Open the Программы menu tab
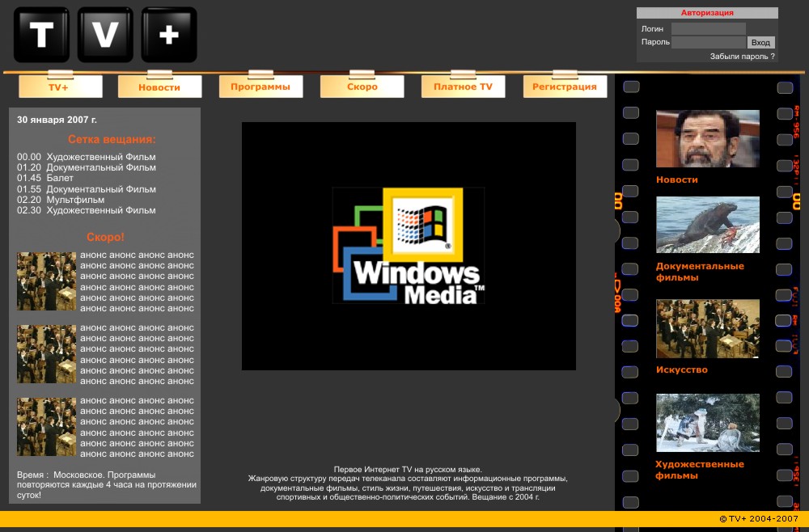 (260, 87)
